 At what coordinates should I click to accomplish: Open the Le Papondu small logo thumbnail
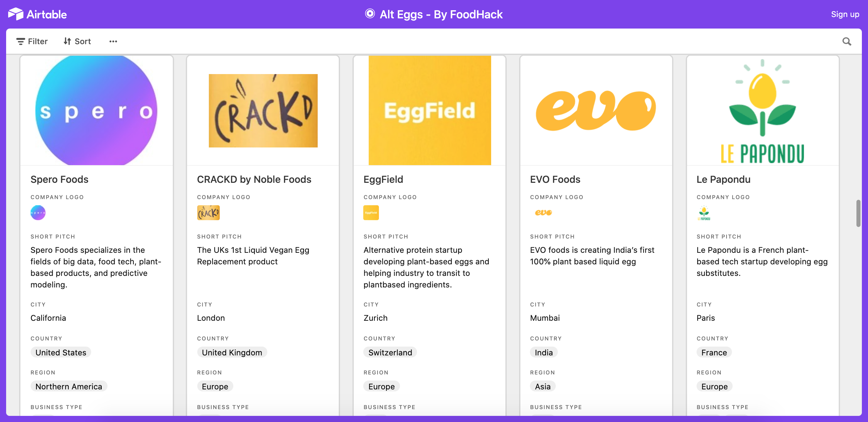704,213
